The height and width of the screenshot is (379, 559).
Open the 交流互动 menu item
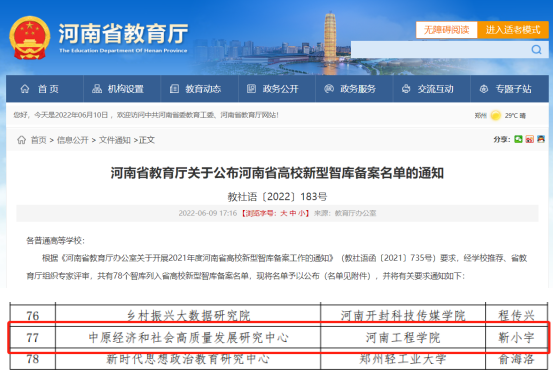click(x=431, y=89)
